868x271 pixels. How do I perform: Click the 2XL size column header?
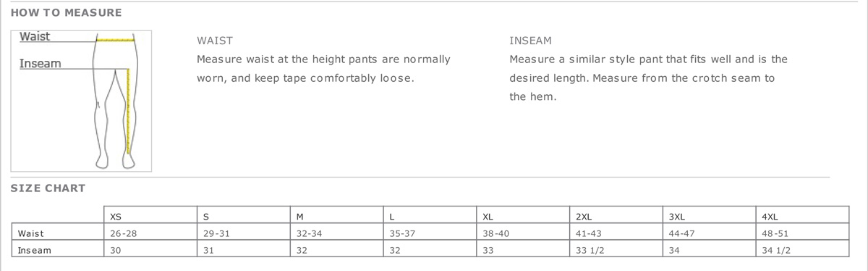pos(617,215)
